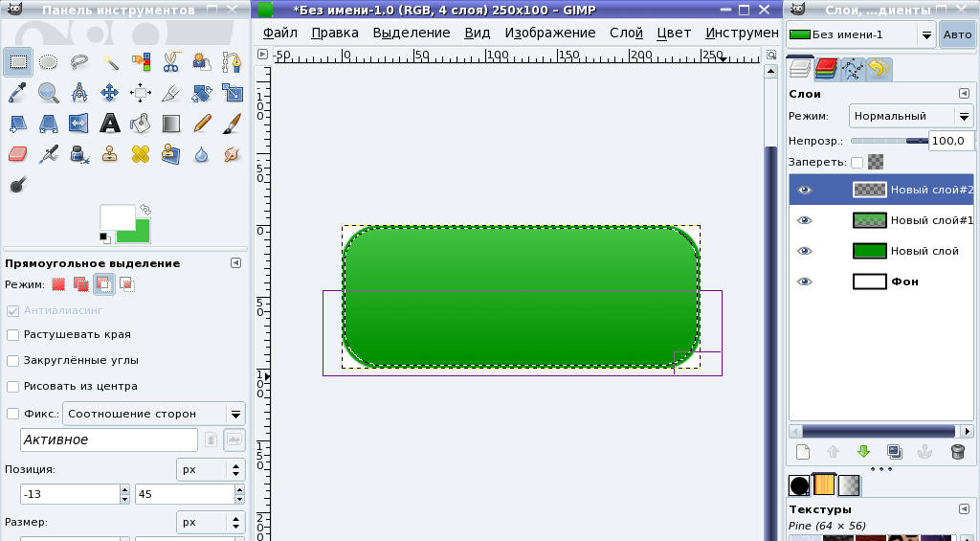This screenshot has width=980, height=541.
Task: Open the Слои panel configuration menu
Action: (964, 94)
